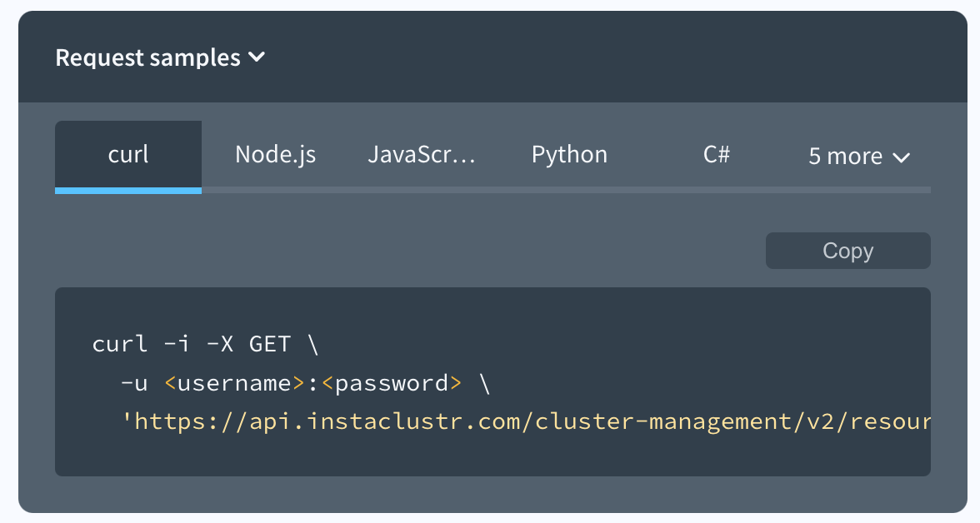This screenshot has width=980, height=523.
Task: Open the JavaScript request sample
Action: tap(422, 154)
